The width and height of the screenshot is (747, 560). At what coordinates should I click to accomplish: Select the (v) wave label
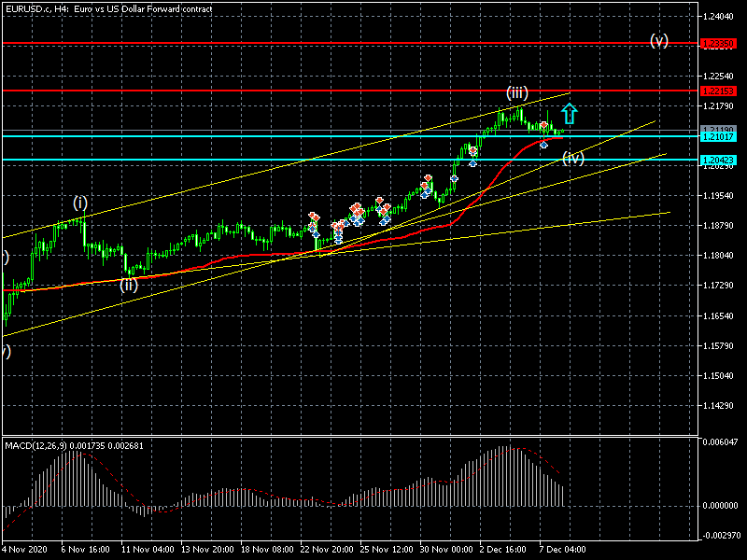coord(659,41)
